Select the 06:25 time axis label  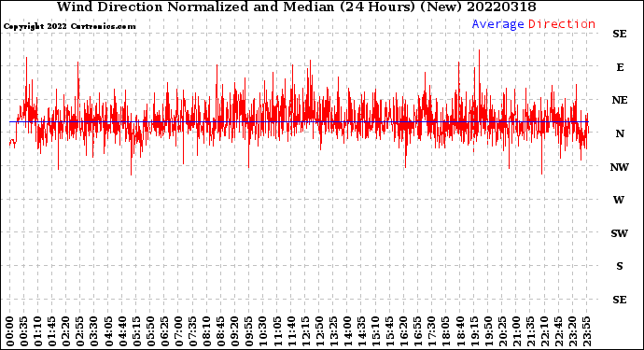pyautogui.click(x=164, y=331)
